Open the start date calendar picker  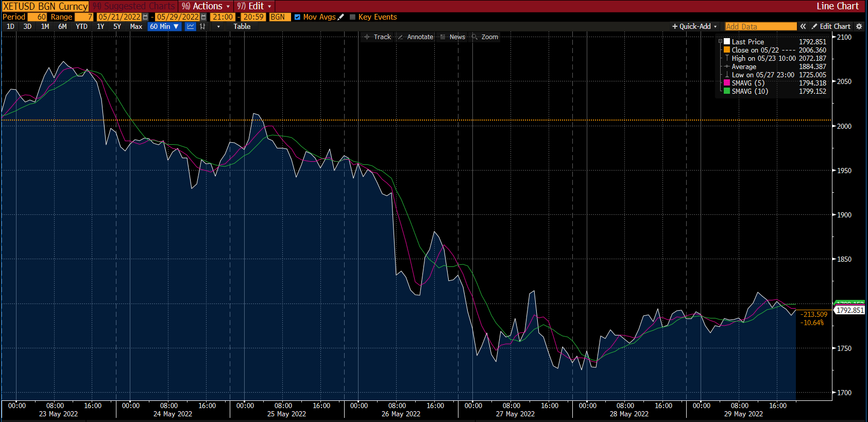coord(145,17)
